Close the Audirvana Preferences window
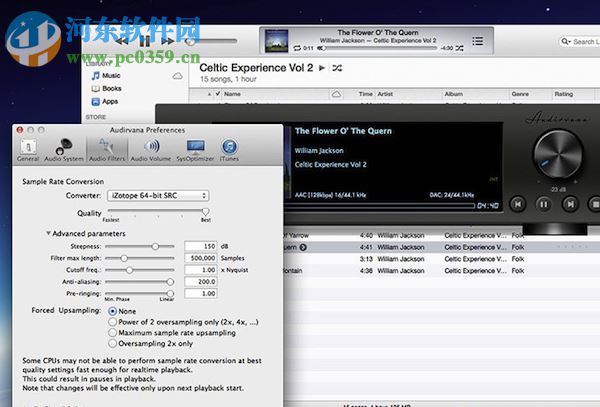The width and height of the screenshot is (600, 407). click(20, 130)
